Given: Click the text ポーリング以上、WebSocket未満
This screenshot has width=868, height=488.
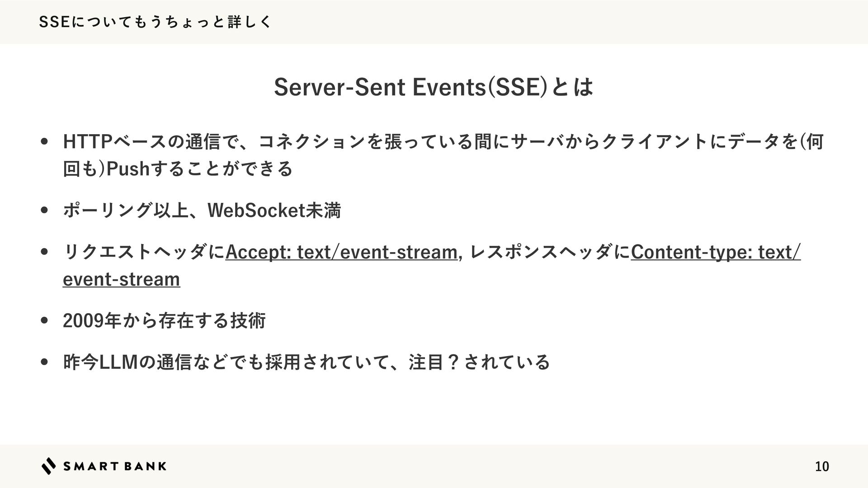Looking at the screenshot, I should point(202,210).
